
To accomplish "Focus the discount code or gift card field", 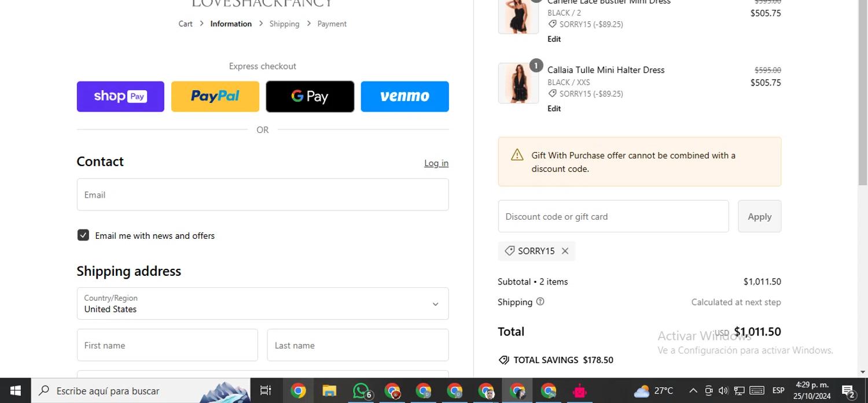I will 613,216.
